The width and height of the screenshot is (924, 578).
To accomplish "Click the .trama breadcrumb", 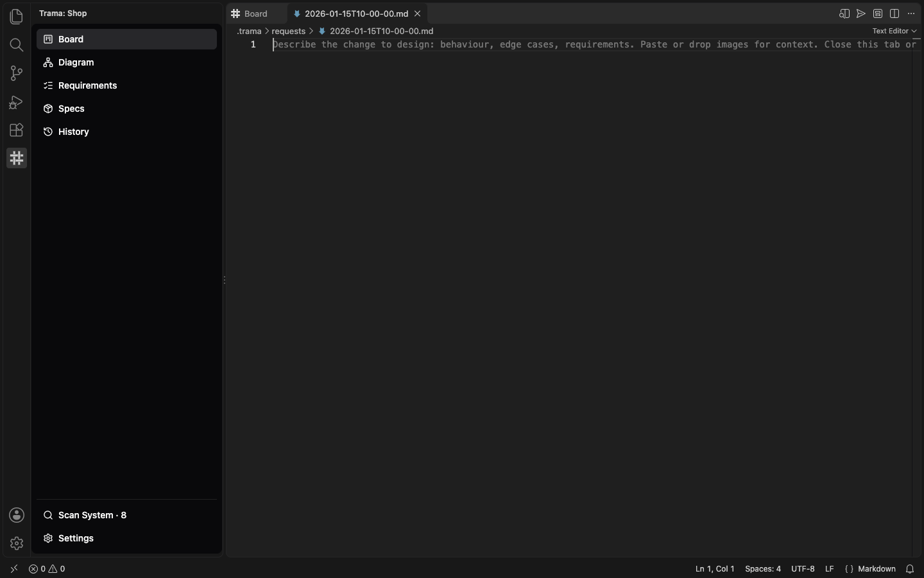I will pyautogui.click(x=249, y=31).
